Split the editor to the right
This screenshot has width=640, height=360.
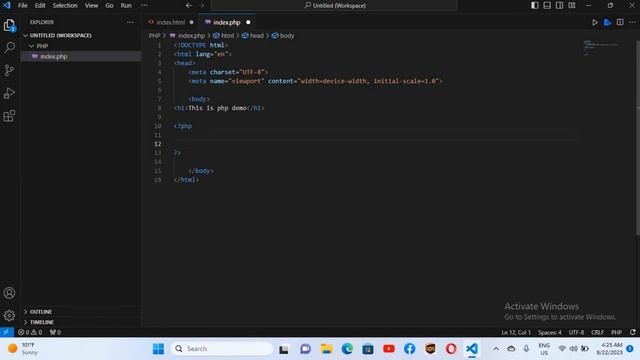[620, 22]
